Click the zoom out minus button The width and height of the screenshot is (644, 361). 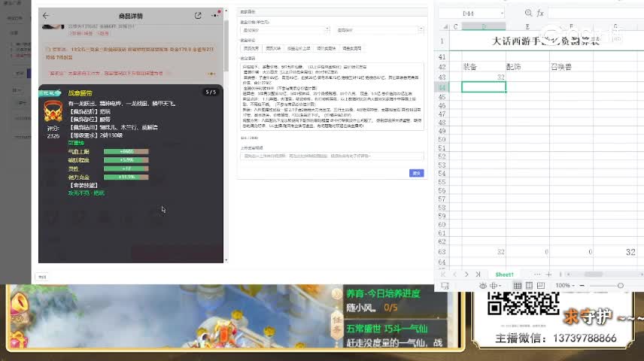pyautogui.click(x=582, y=286)
